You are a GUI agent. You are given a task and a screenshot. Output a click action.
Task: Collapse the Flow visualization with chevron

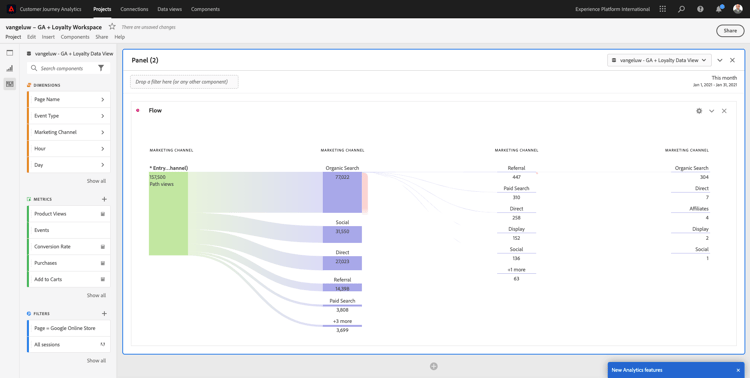[x=711, y=111]
